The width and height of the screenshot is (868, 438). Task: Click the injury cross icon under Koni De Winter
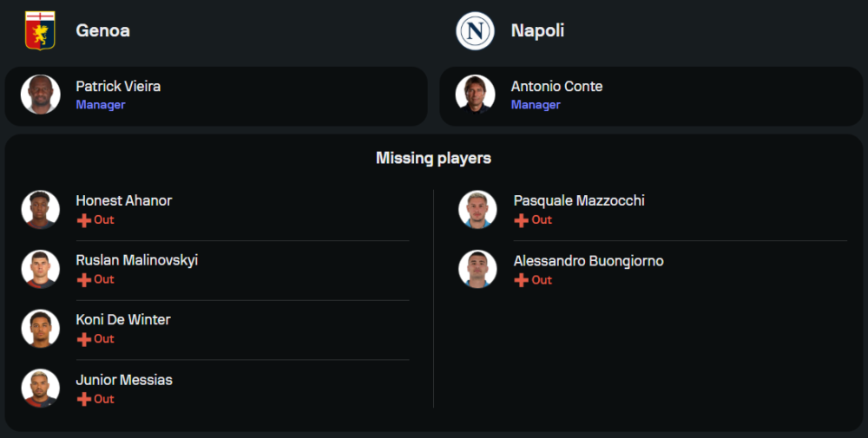point(84,339)
